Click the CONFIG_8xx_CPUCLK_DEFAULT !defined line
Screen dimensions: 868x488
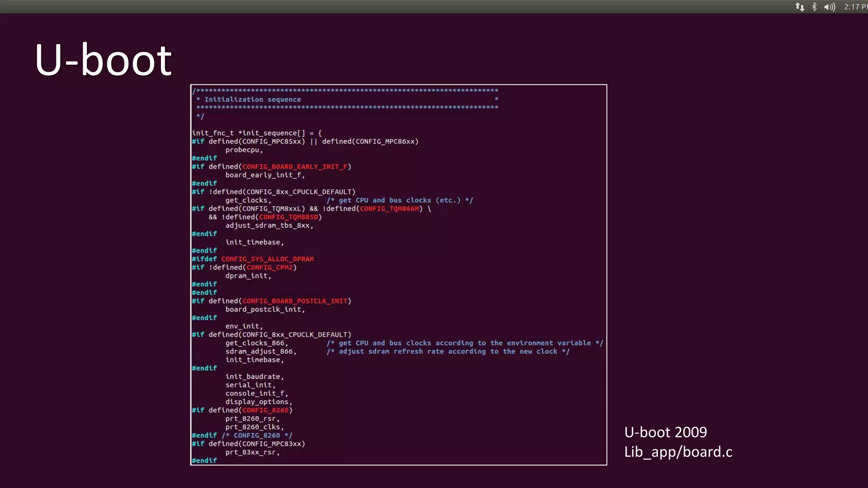274,192
